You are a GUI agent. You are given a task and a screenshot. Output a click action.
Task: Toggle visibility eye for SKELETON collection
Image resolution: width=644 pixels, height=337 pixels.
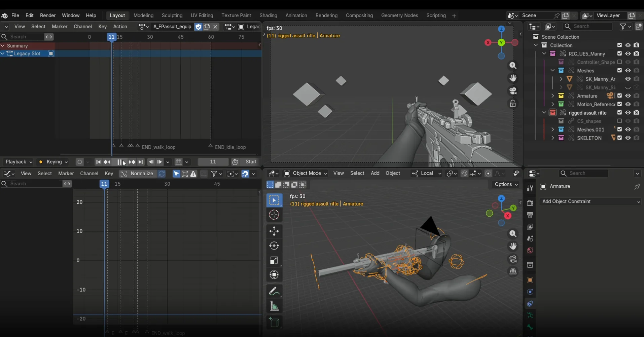(x=628, y=138)
